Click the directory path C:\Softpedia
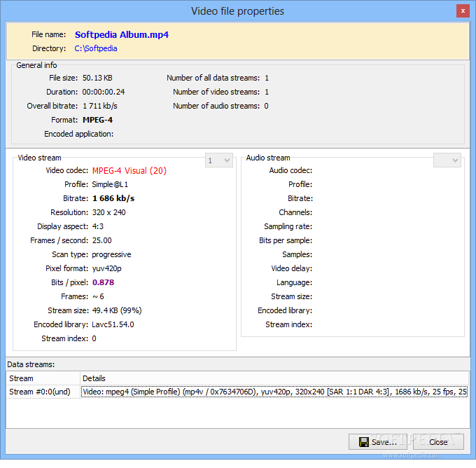This screenshot has width=476, height=468. (x=96, y=48)
